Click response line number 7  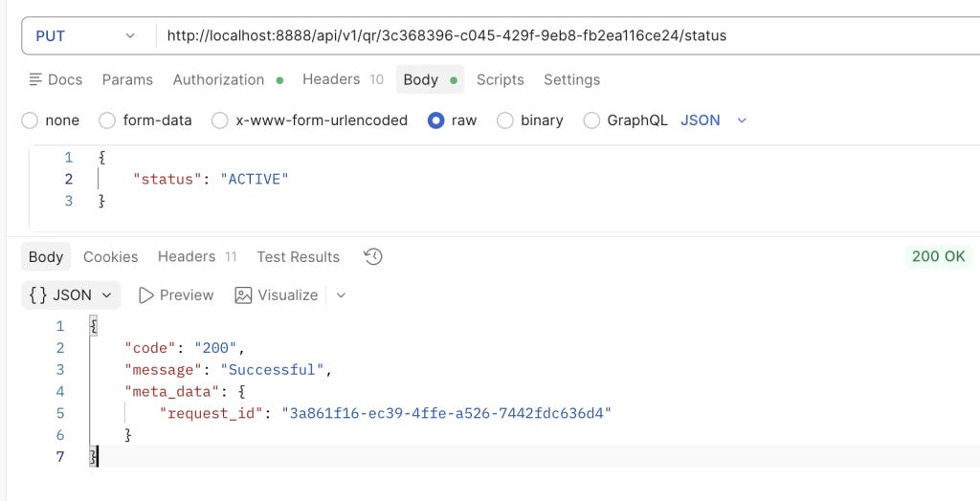point(60,457)
